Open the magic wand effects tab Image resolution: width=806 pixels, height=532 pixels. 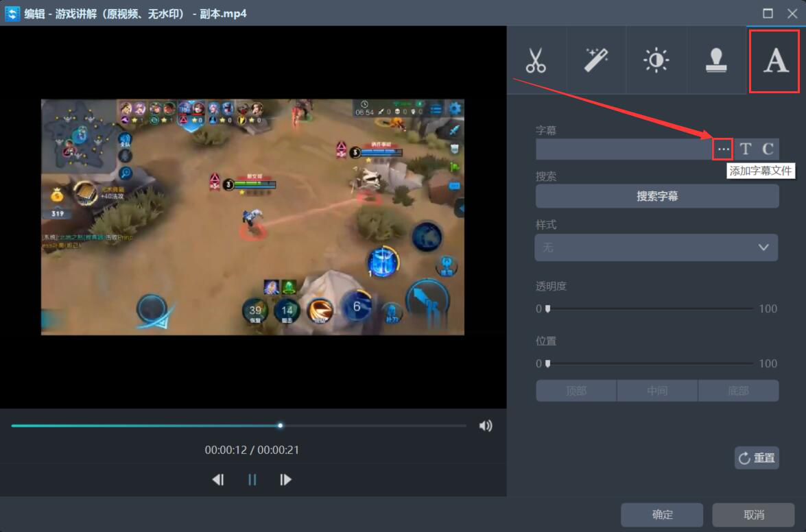coord(596,60)
